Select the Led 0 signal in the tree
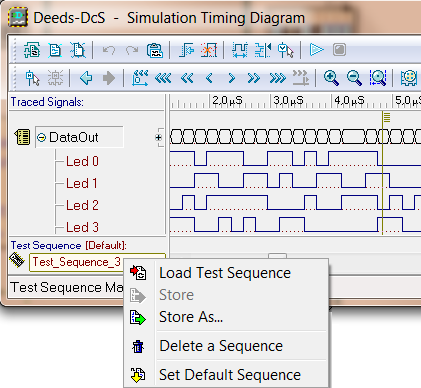 pyautogui.click(x=82, y=161)
